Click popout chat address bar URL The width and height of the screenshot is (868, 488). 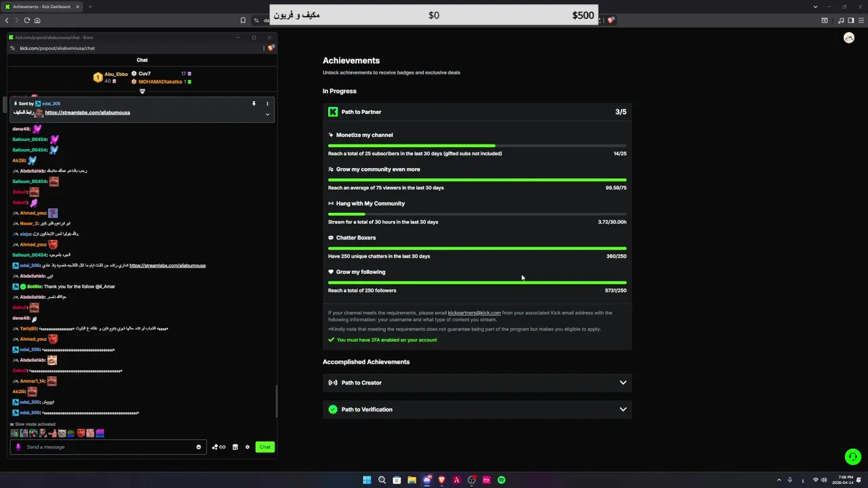tap(57, 48)
